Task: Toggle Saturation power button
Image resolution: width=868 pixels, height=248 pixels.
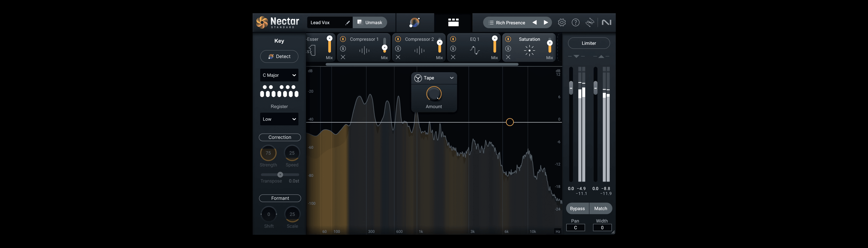Action: click(x=508, y=39)
